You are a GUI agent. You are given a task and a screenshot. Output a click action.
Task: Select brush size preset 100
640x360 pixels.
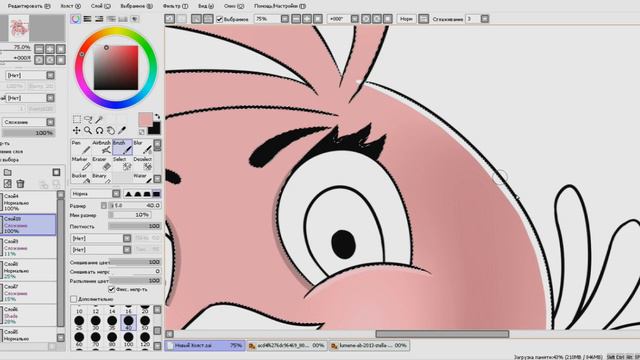[128, 338]
